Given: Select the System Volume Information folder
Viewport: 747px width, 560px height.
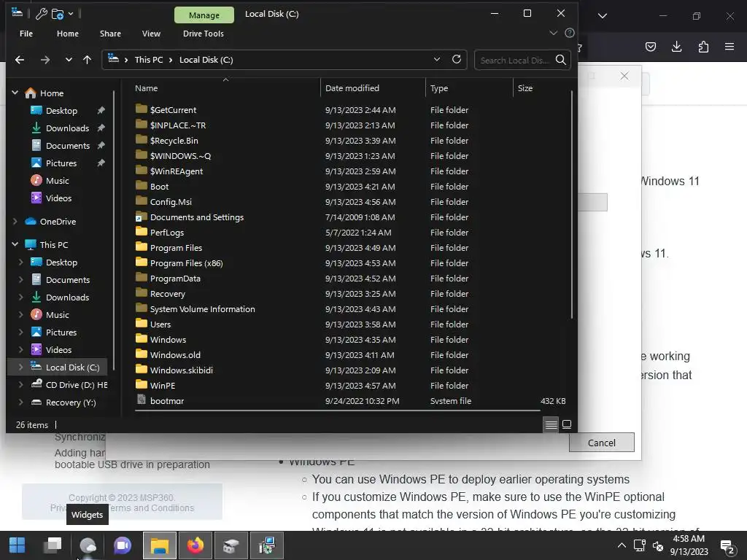Looking at the screenshot, I should [x=203, y=309].
